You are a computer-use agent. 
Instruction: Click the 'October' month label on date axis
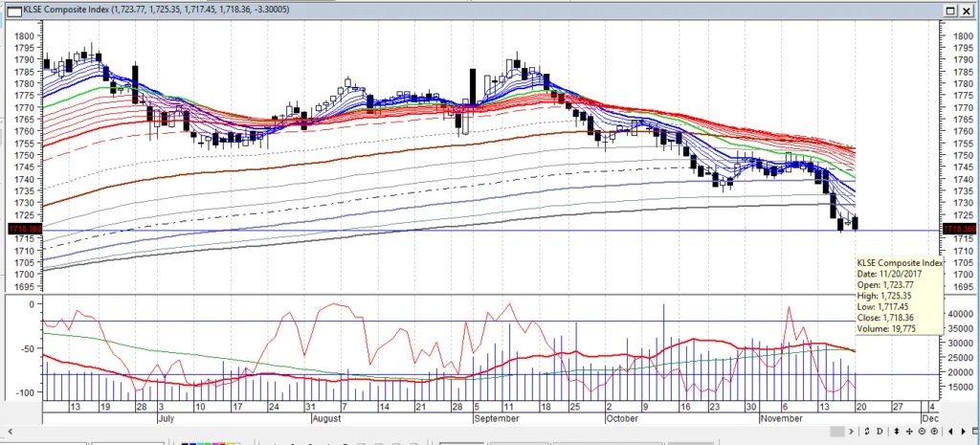tap(621, 418)
